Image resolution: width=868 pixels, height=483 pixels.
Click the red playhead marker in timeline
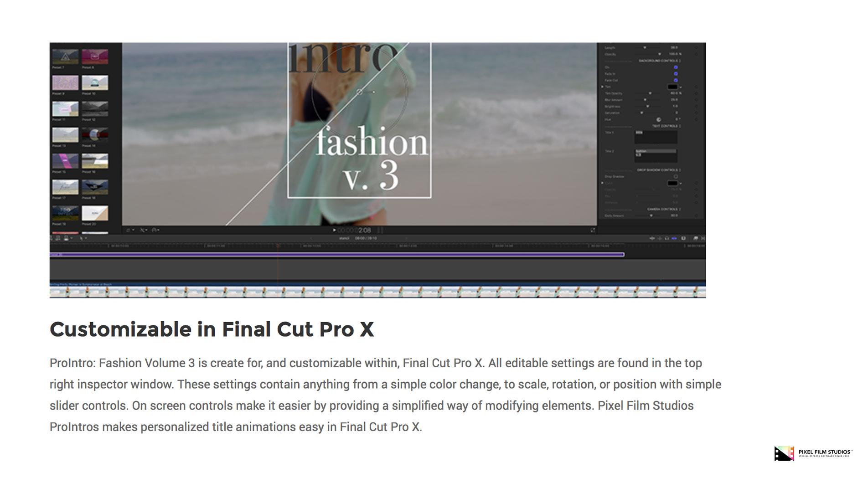[x=278, y=246]
